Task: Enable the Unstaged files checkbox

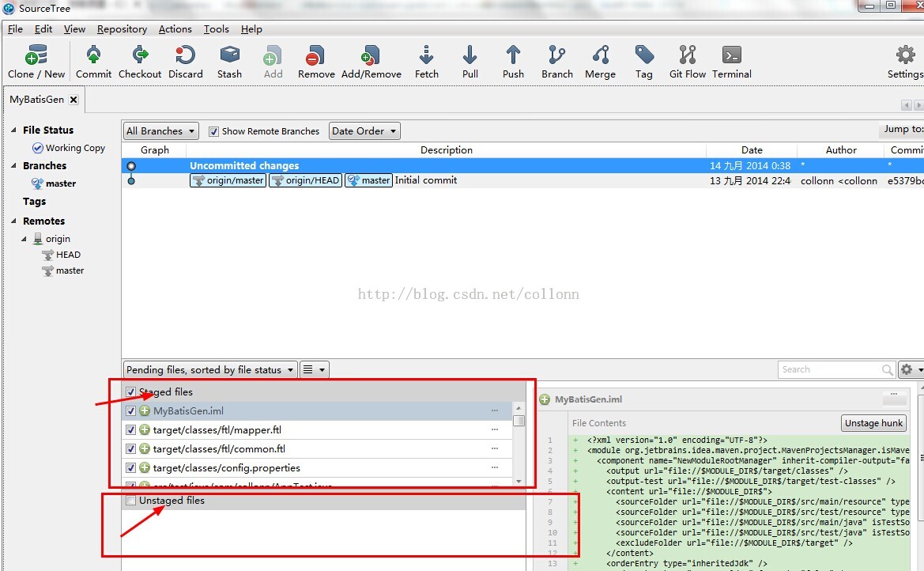Action: coord(130,500)
